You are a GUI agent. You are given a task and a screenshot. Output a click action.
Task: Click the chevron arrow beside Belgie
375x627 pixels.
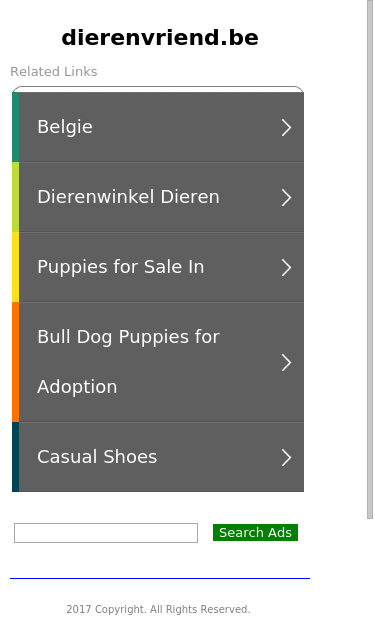[286, 128]
